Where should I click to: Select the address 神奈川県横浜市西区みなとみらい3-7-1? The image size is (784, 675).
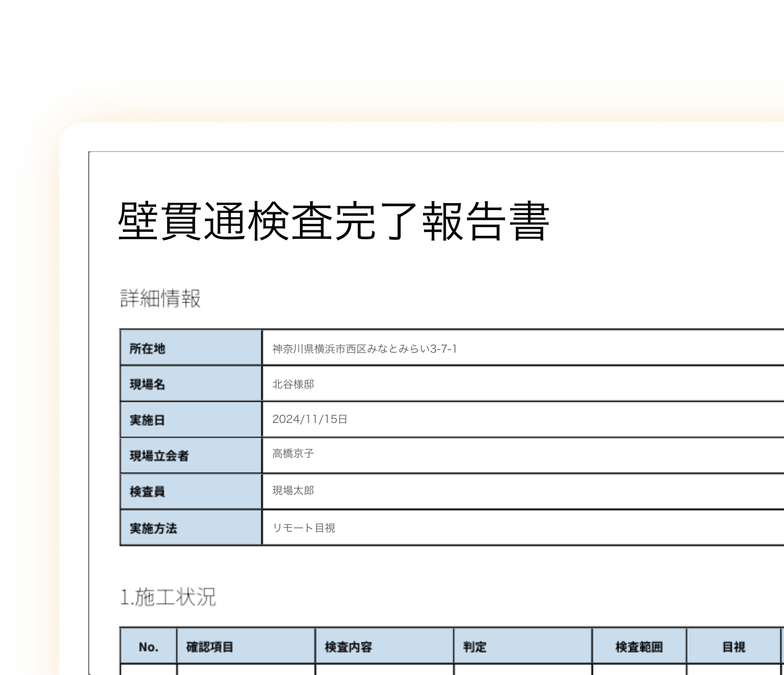pos(364,349)
